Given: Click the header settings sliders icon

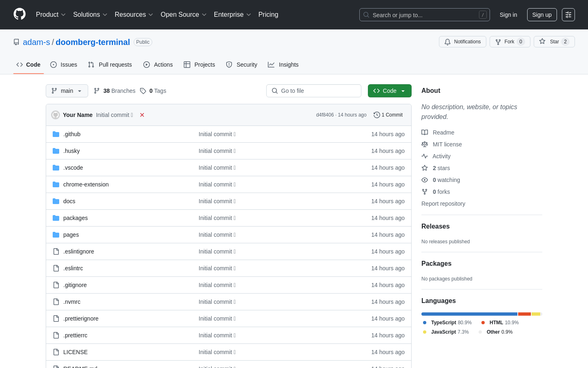Looking at the screenshot, I should [568, 15].
